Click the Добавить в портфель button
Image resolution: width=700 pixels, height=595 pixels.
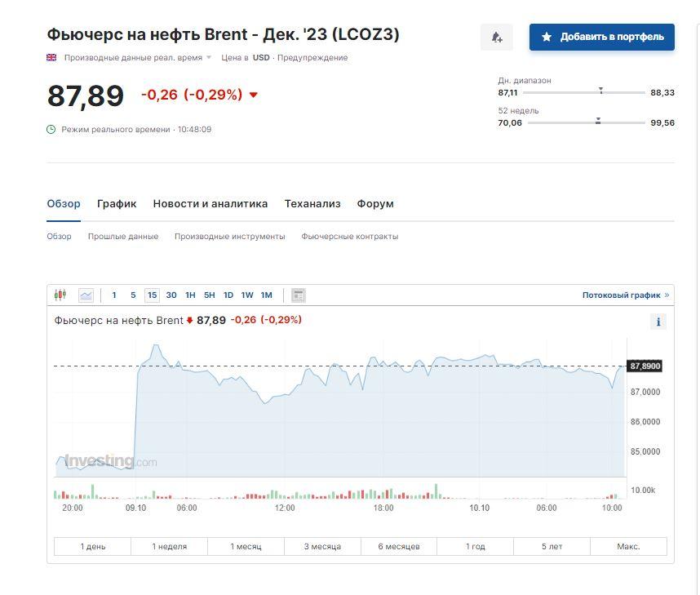[601, 38]
